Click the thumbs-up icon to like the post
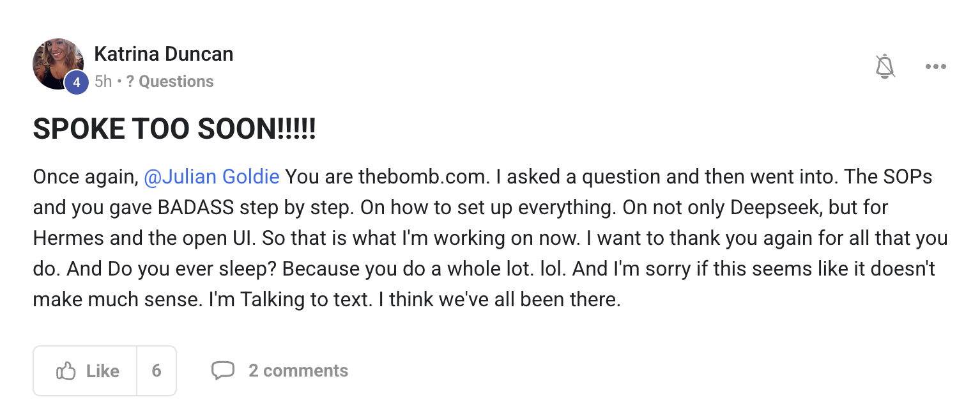 pos(66,371)
